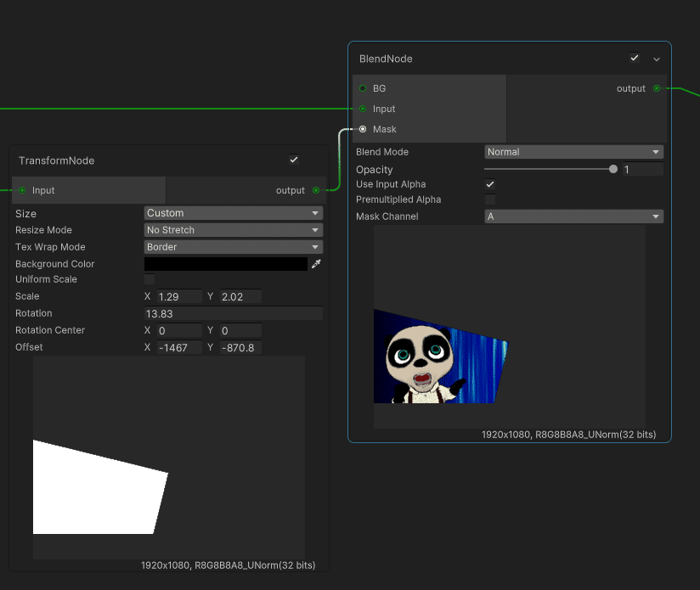The image size is (700, 590).
Task: Click Mask Channel label
Action: [x=387, y=216]
